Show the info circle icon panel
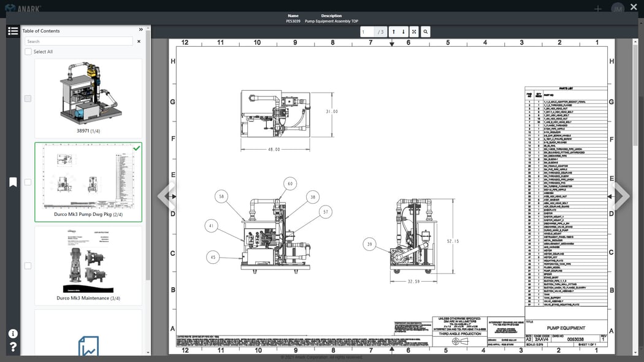Screen dimensions: 644x362 [13, 334]
